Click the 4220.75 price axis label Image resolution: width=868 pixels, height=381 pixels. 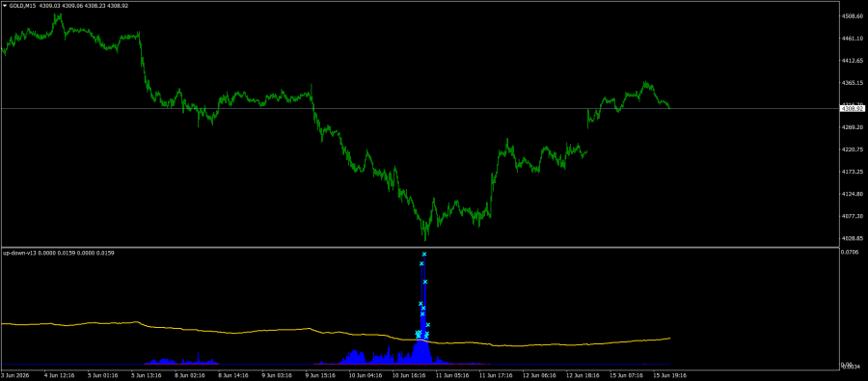pyautogui.click(x=852, y=150)
